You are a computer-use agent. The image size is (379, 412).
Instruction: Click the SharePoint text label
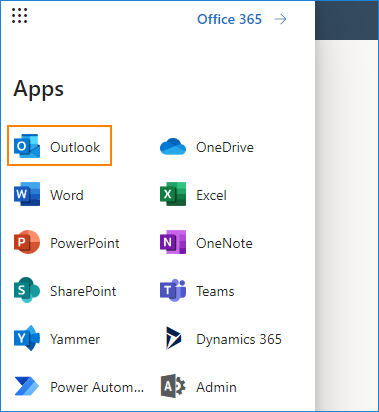[83, 291]
